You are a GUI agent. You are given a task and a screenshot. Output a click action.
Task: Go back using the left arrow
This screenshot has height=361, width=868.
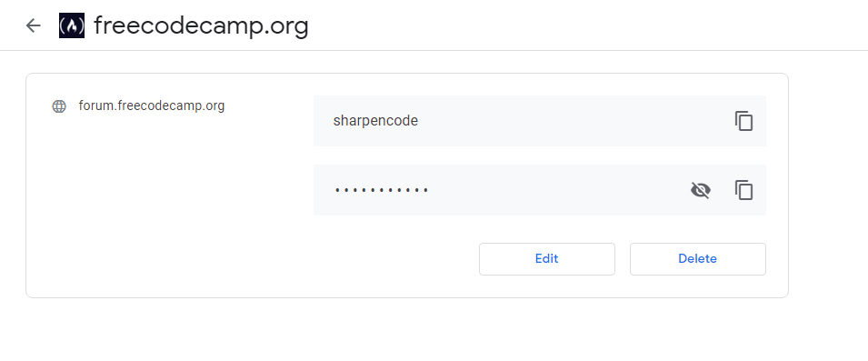click(x=34, y=25)
